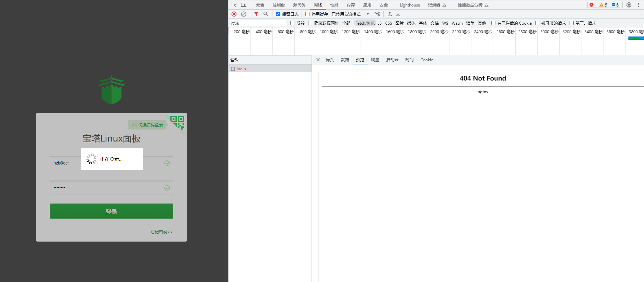This screenshot has width=644, height=282.
Task: Show the request Payload tab
Action: point(345,60)
